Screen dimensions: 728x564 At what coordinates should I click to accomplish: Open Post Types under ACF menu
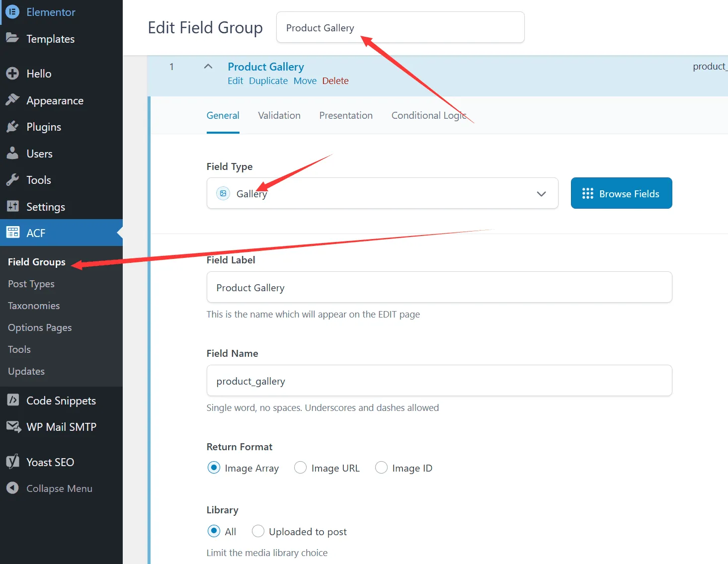point(31,284)
